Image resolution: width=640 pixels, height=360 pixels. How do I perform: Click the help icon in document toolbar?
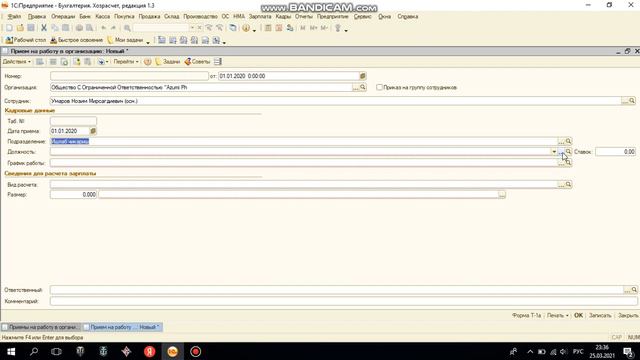pyautogui.click(x=147, y=62)
